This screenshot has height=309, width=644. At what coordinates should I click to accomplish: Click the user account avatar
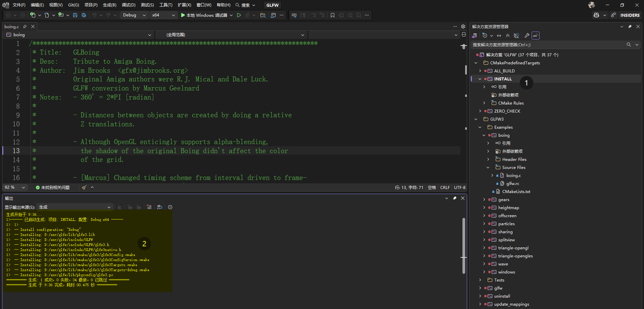pyautogui.click(x=592, y=5)
